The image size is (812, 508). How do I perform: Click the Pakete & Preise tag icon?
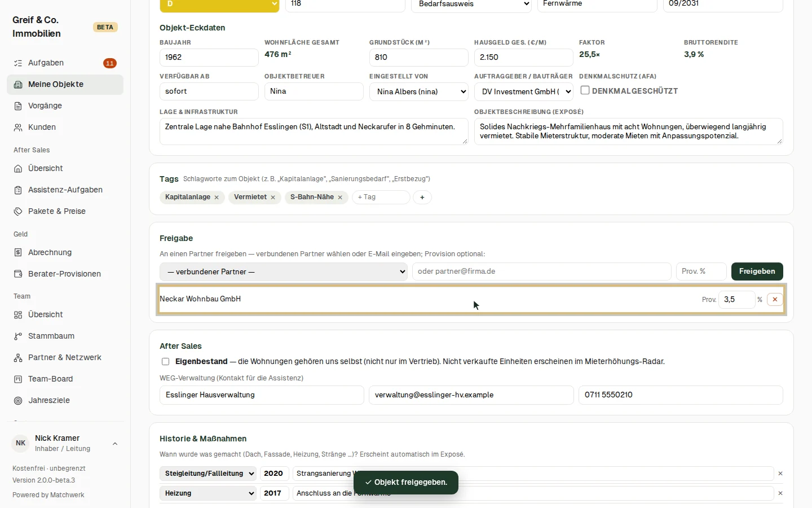tap(18, 212)
